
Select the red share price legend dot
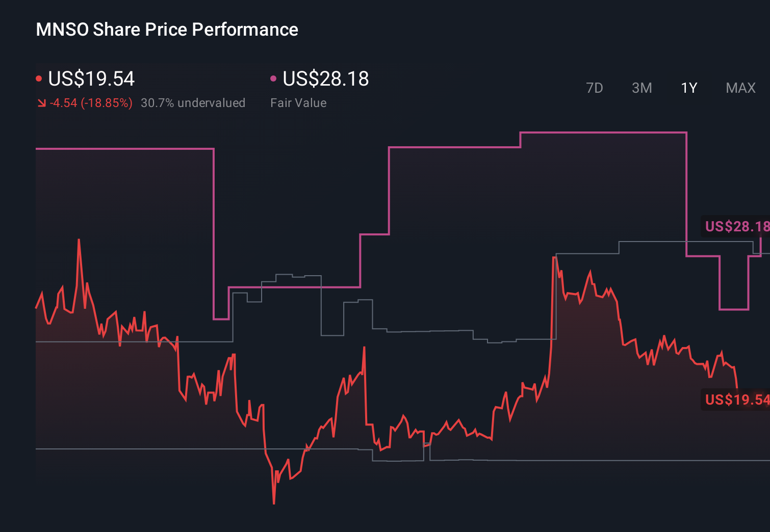click(x=39, y=78)
